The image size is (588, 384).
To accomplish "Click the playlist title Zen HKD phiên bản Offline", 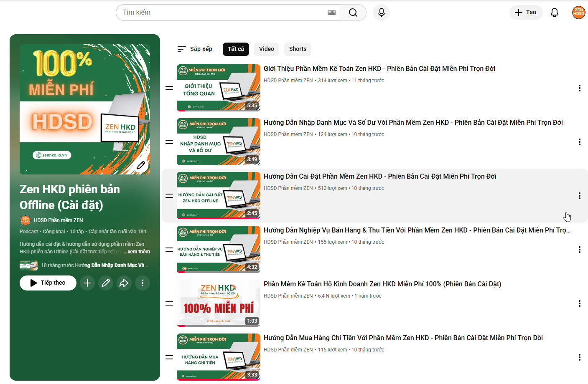I will click(x=70, y=197).
